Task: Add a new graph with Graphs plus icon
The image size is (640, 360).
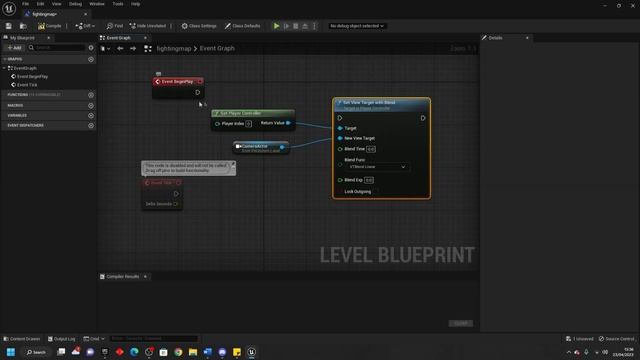Action: [x=91, y=59]
